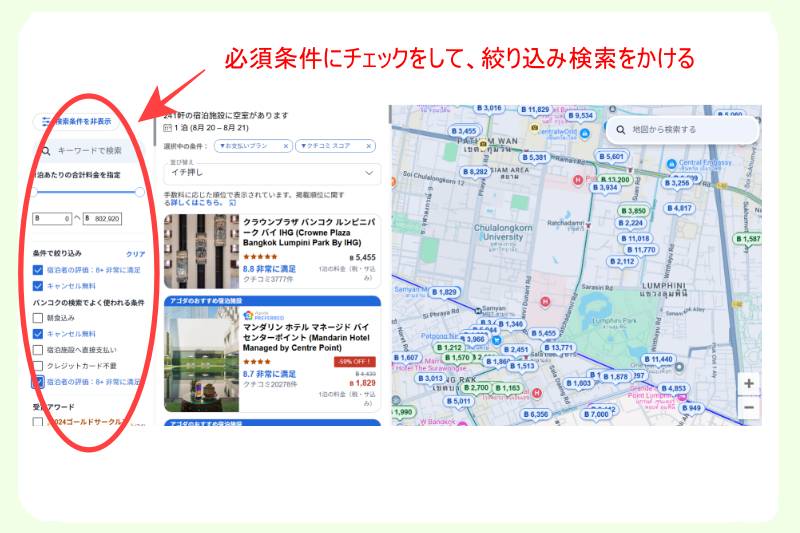Remove the クチコミ スコア filter chip with its X
Screen dimensions: 800x533
tap(368, 146)
